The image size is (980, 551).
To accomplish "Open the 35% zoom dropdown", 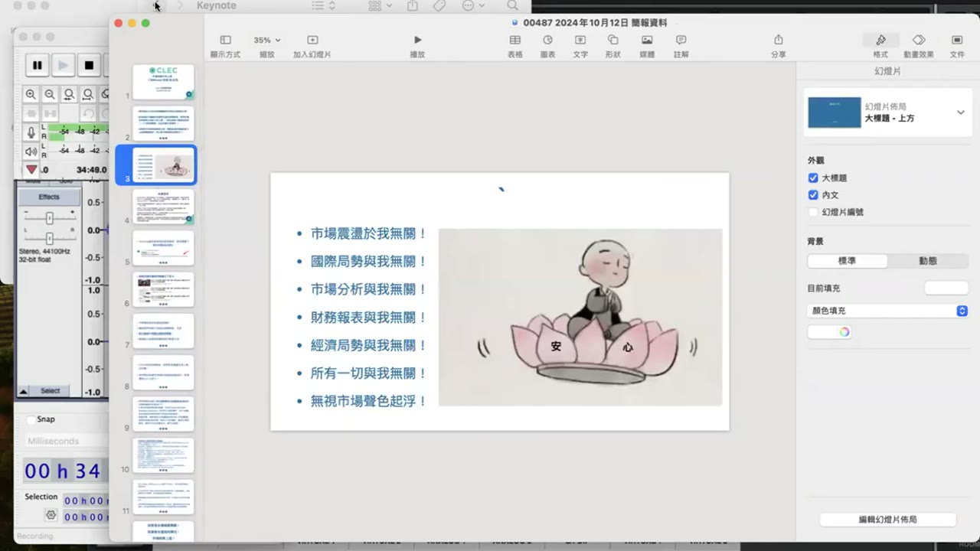I will click(x=267, y=40).
